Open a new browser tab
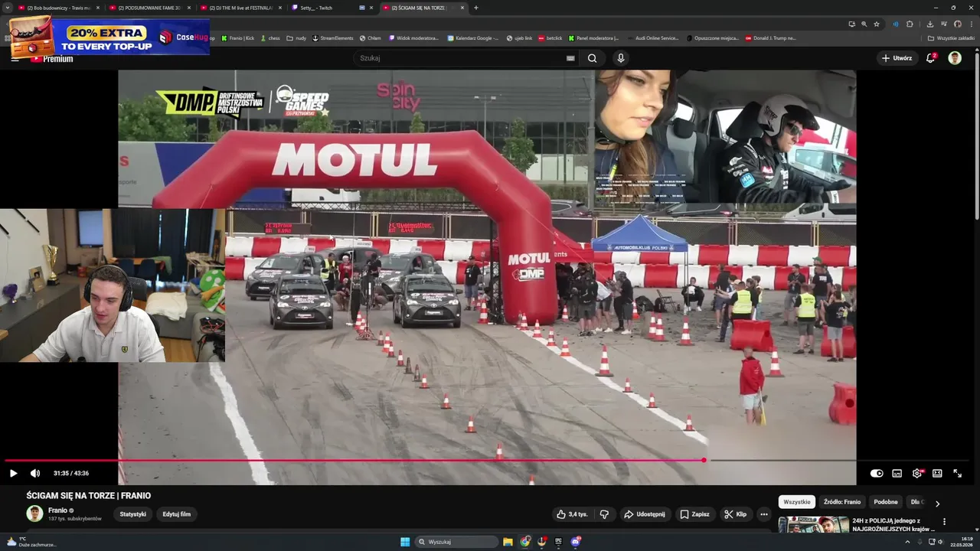 (x=476, y=8)
